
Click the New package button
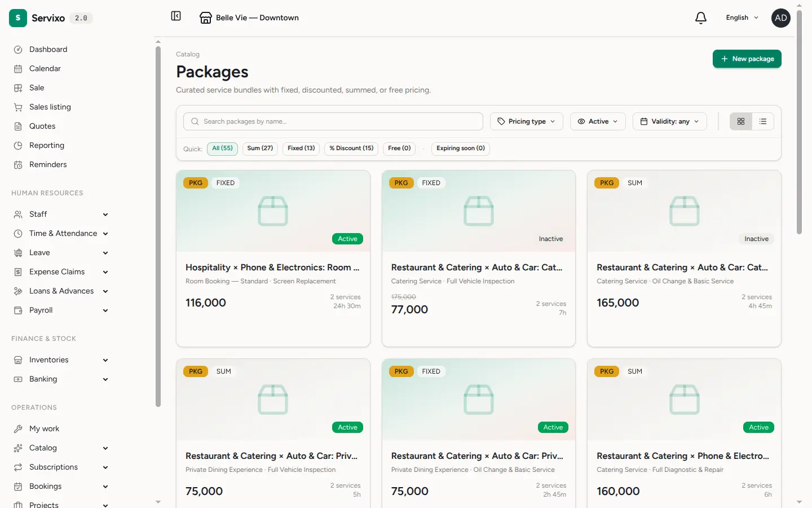pyautogui.click(x=747, y=59)
